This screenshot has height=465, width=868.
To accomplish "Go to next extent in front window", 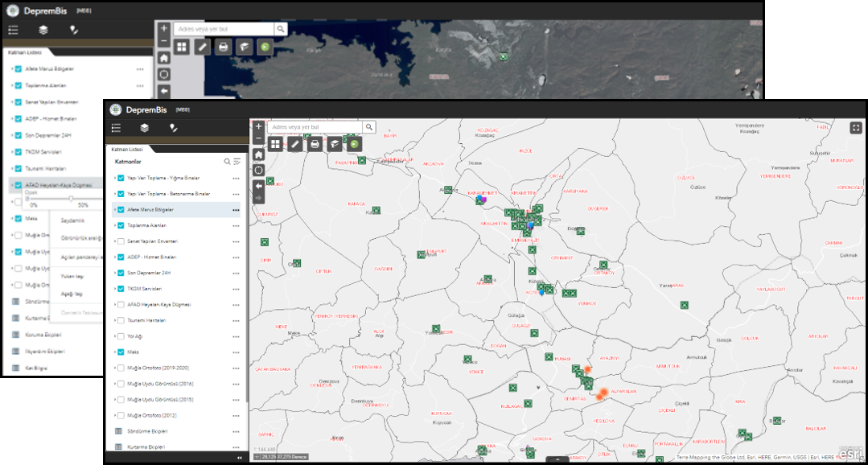I will [258, 198].
